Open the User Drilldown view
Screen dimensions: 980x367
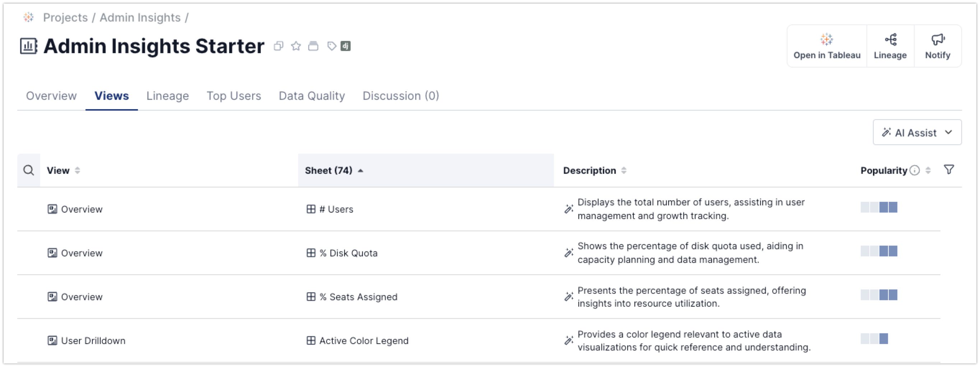(x=93, y=341)
